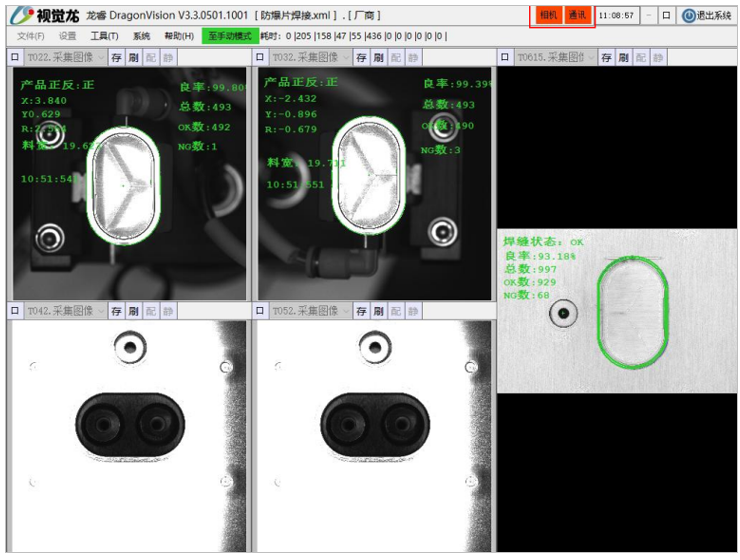Click 刷 refresh icon in T052 panel
Image resolution: width=740 pixels, height=560 pixels.
click(378, 311)
